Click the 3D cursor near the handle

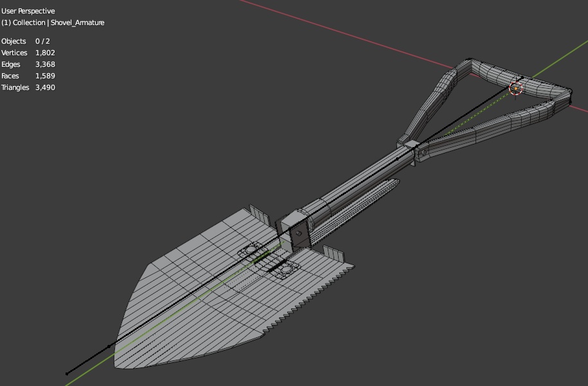(516, 89)
